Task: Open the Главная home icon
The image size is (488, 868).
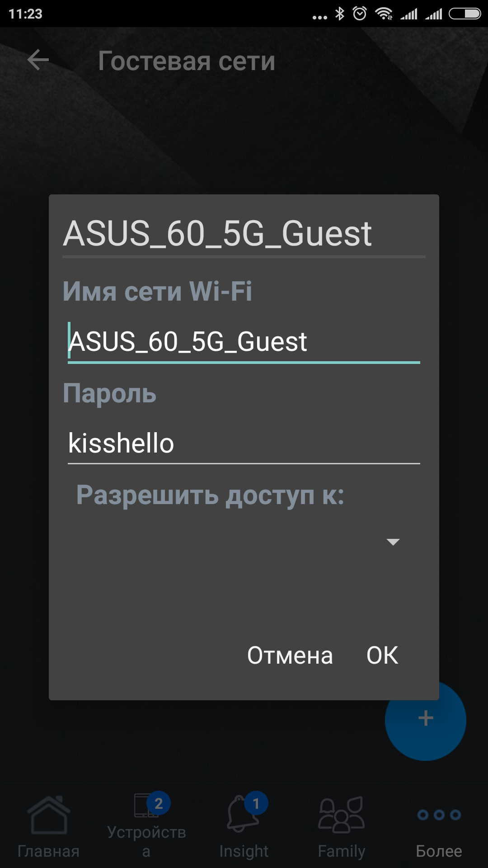Action: click(x=48, y=815)
